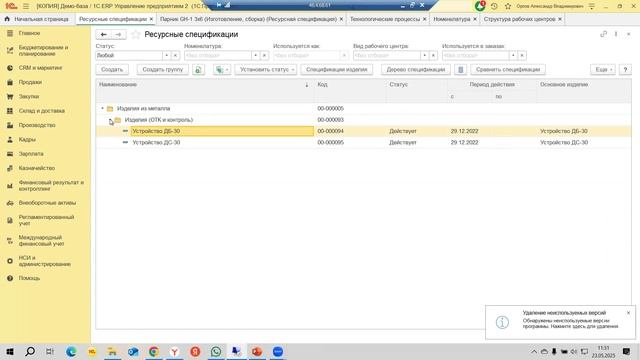This screenshot has height=360, width=640.
Task: Collapse the Изделия (ОТК и контроль) group
Action: [x=111, y=120]
